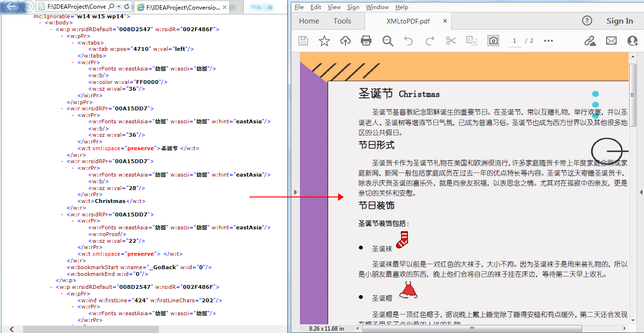Viewport: 644px width, 333px height.
Task: Click the page number field showing 1
Action: point(514,41)
